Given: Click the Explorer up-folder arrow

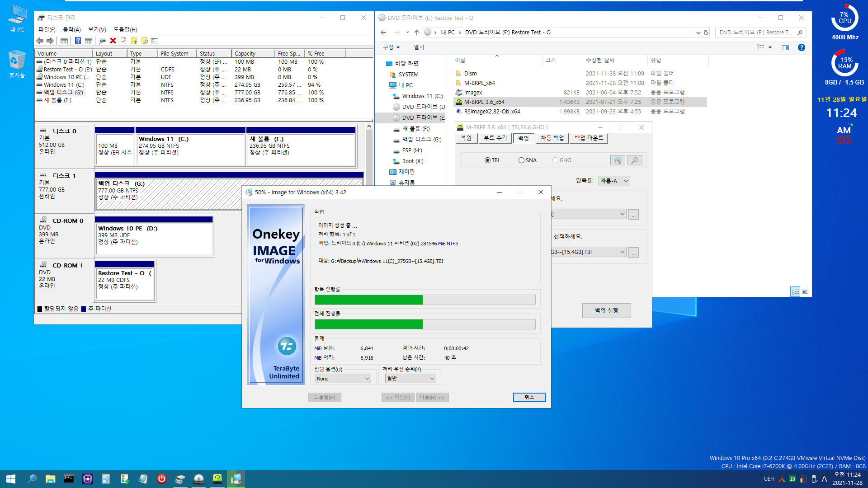Looking at the screenshot, I should (417, 33).
